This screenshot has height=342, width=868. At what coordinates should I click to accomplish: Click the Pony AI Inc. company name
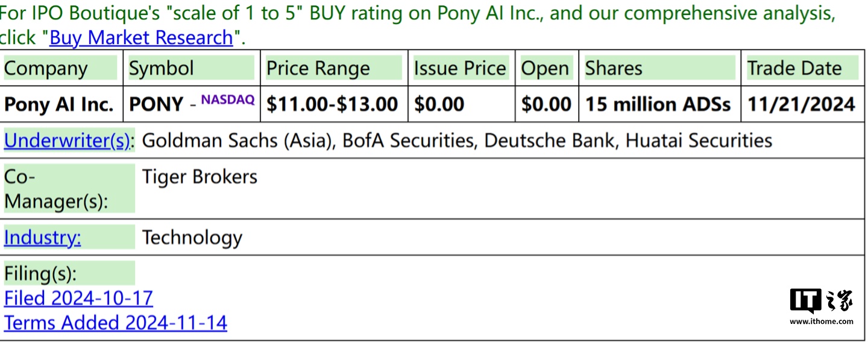point(59,104)
